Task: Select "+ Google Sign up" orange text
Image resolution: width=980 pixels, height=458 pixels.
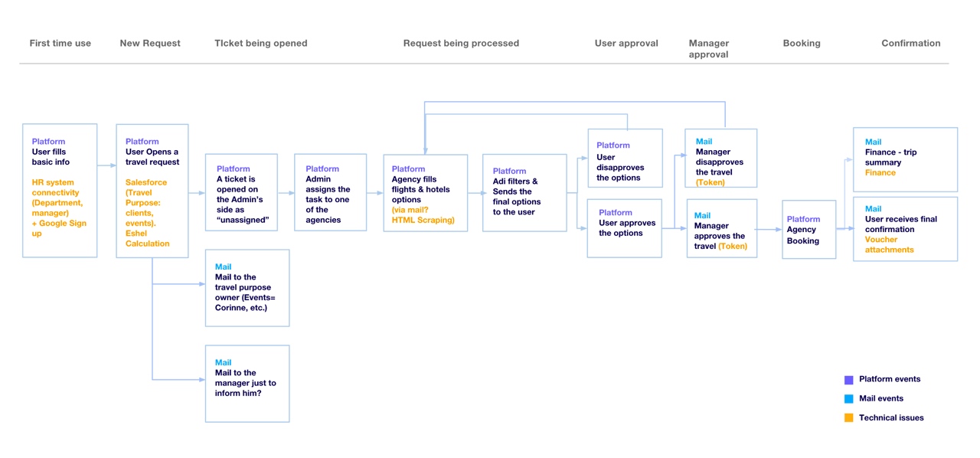Action: [x=59, y=228]
